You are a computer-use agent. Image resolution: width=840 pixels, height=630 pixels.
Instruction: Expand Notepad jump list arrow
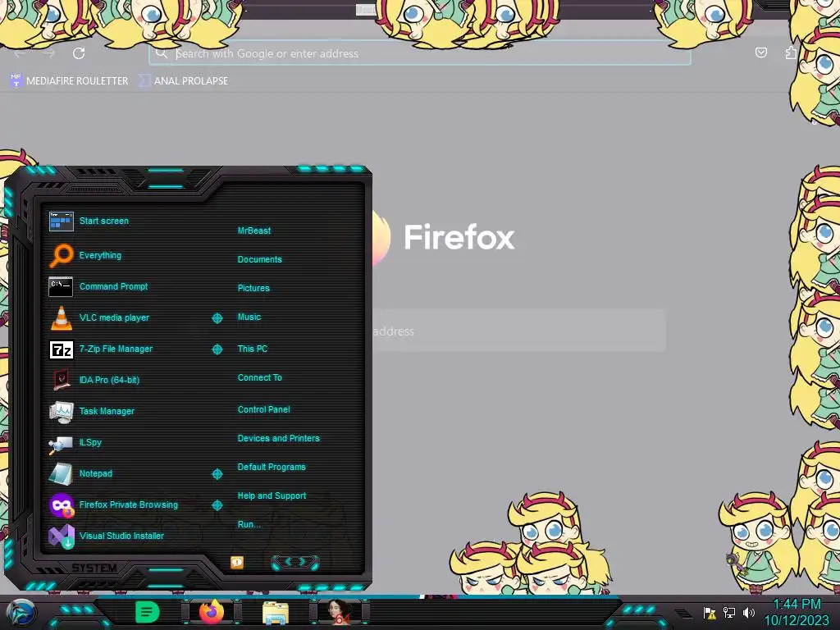pos(217,474)
